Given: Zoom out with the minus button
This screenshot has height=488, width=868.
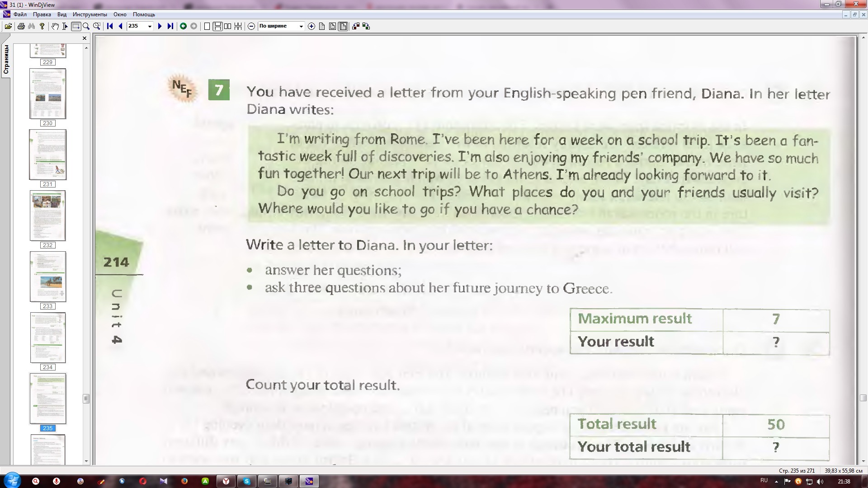Looking at the screenshot, I should pyautogui.click(x=251, y=26).
